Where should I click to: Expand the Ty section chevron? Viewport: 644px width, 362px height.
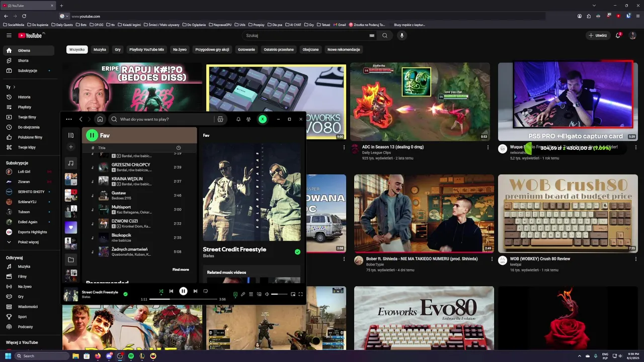click(x=14, y=87)
